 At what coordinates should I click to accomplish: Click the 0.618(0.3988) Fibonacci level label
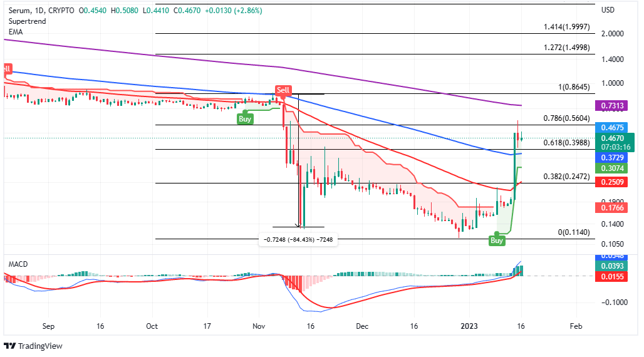click(x=566, y=143)
